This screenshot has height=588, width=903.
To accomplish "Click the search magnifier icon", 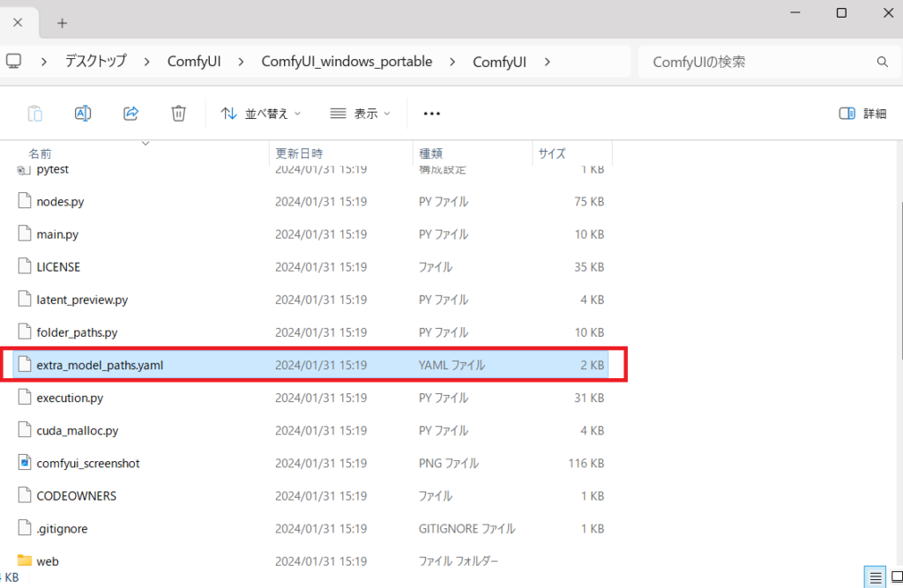I will pos(882,62).
